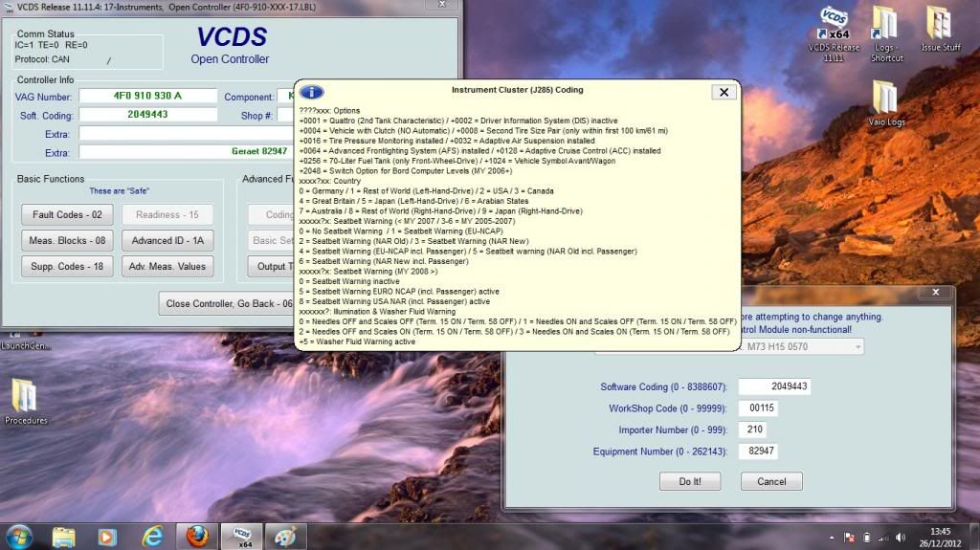
Task: Open the Logs - Shortcut desktop folder
Action: (x=885, y=34)
